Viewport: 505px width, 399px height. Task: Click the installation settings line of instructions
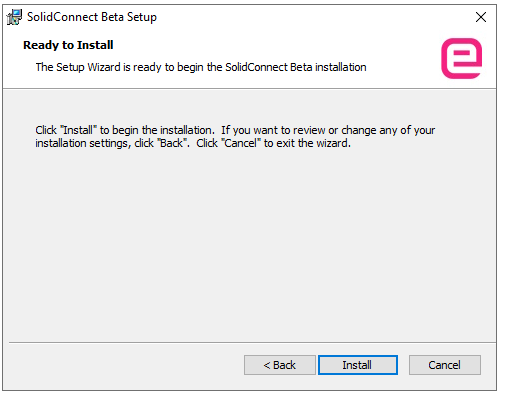click(193, 143)
